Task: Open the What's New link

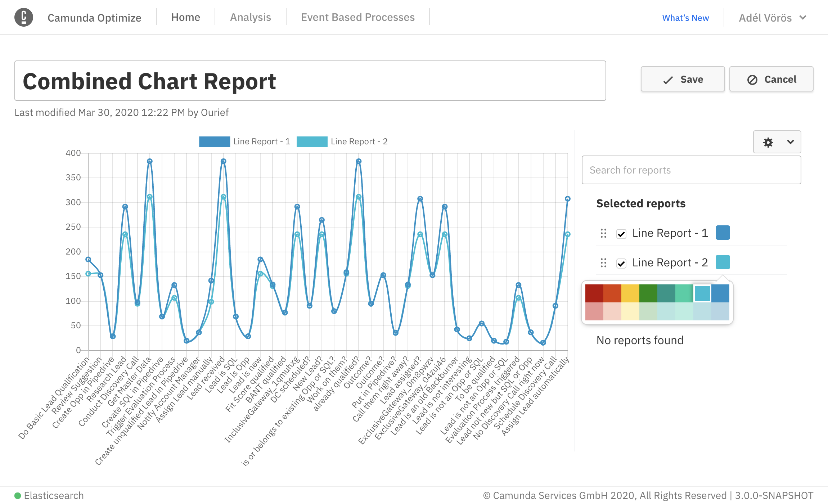Action: (x=685, y=18)
